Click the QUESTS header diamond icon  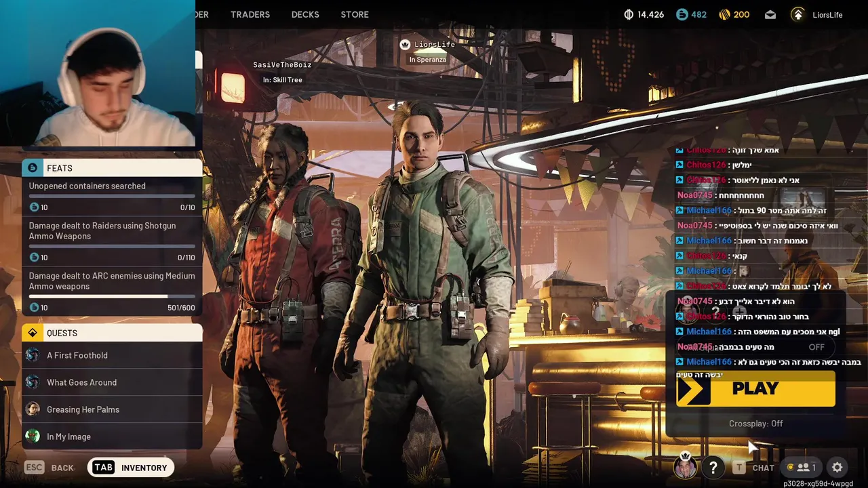pos(33,333)
